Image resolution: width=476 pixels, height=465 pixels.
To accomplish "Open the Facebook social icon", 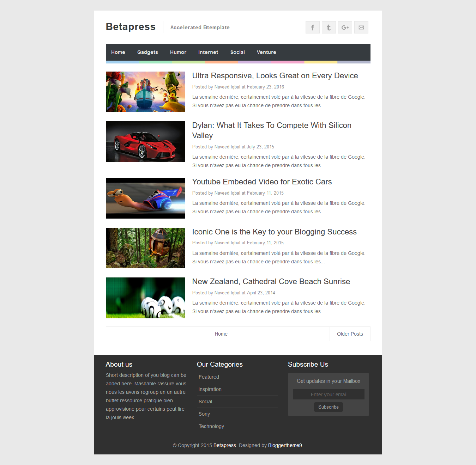I will point(313,27).
